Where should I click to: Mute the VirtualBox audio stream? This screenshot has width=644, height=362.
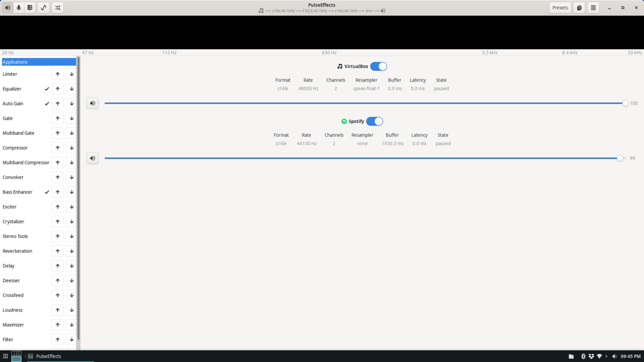[x=92, y=103]
